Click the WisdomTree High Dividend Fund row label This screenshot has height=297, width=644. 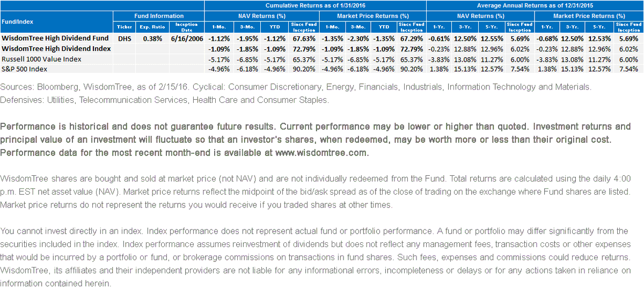pyautogui.click(x=56, y=39)
